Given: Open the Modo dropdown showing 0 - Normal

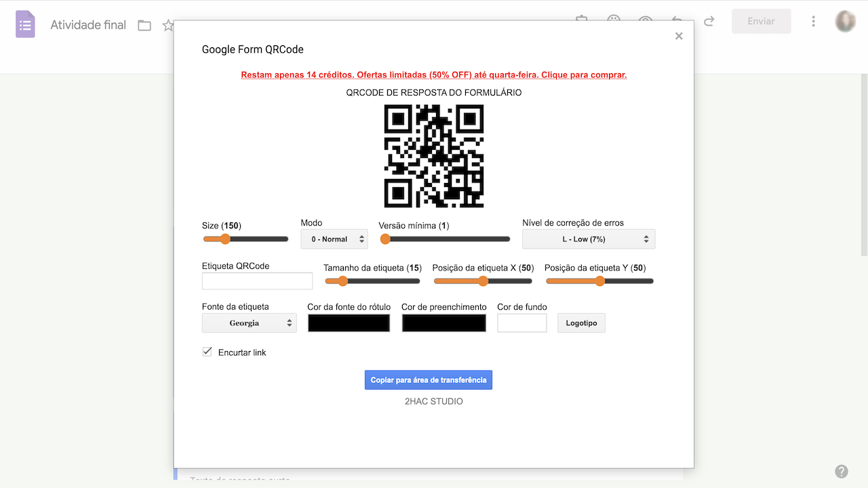Looking at the screenshot, I should coord(334,239).
